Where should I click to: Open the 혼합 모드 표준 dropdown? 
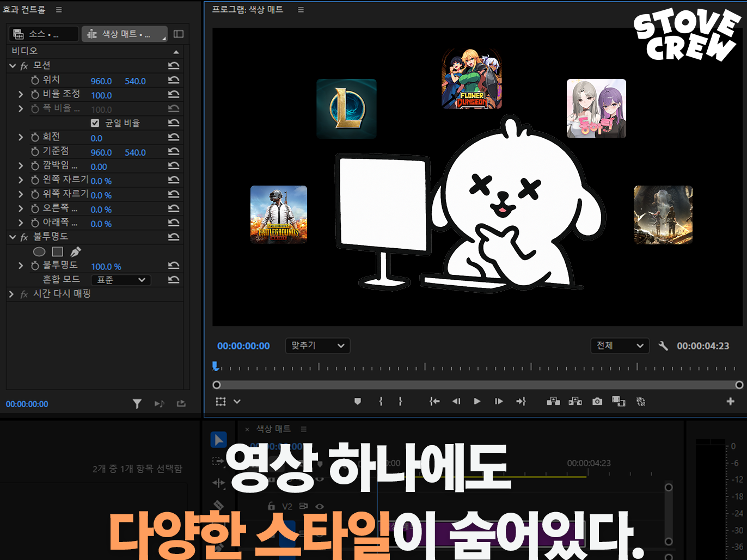[x=121, y=280]
